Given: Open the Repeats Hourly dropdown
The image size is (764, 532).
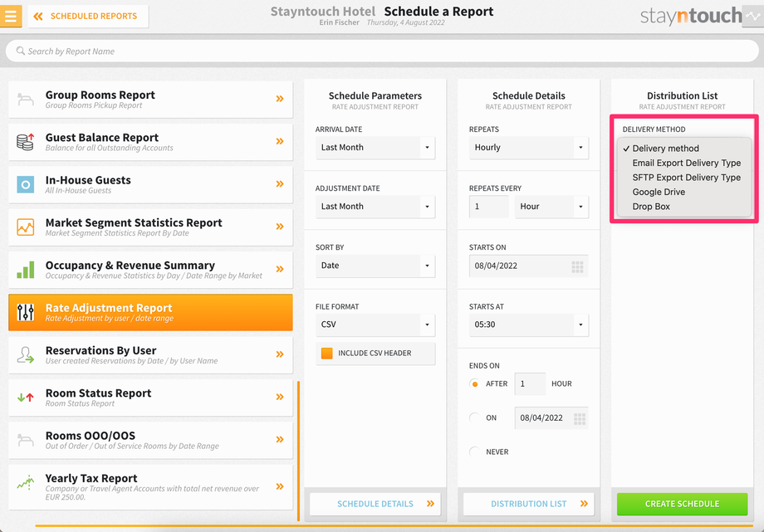Looking at the screenshot, I should (529, 148).
